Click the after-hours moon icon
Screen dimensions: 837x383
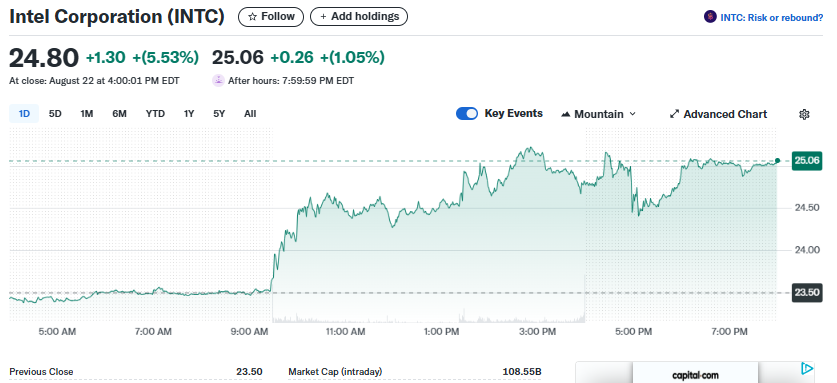click(218, 81)
